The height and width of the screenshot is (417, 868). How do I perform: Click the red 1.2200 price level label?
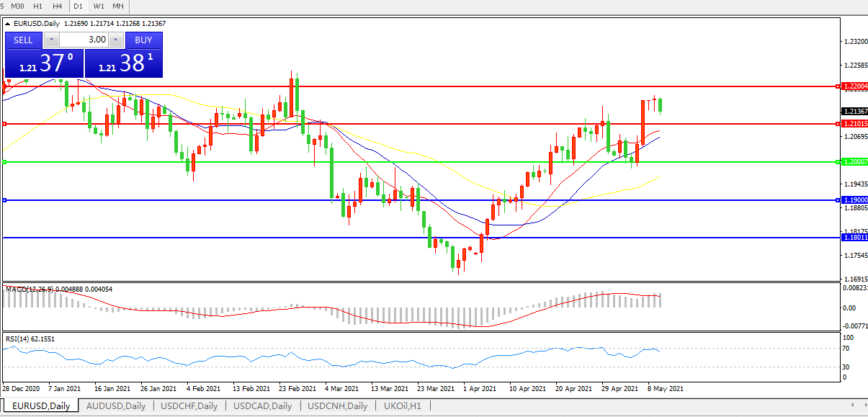click(855, 86)
